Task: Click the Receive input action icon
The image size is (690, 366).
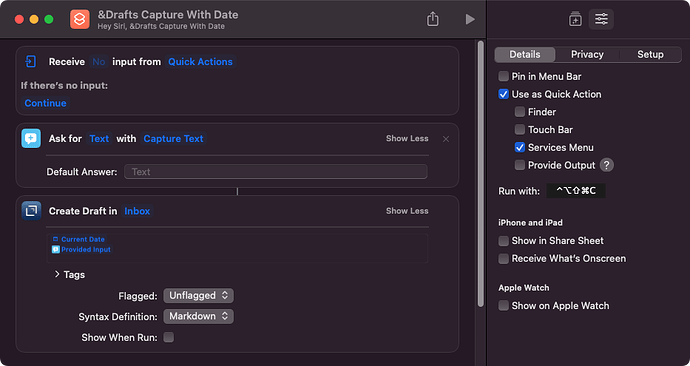Action: [x=31, y=62]
